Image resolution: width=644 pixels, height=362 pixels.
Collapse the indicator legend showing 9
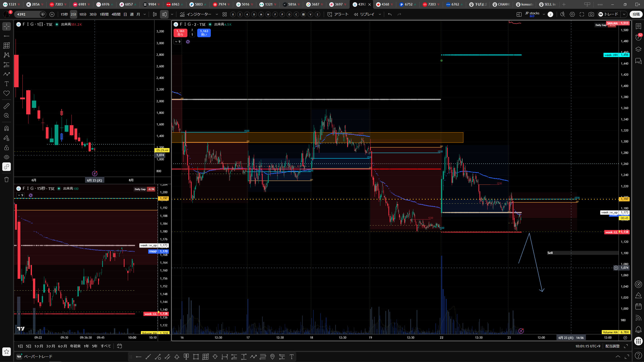178,41
